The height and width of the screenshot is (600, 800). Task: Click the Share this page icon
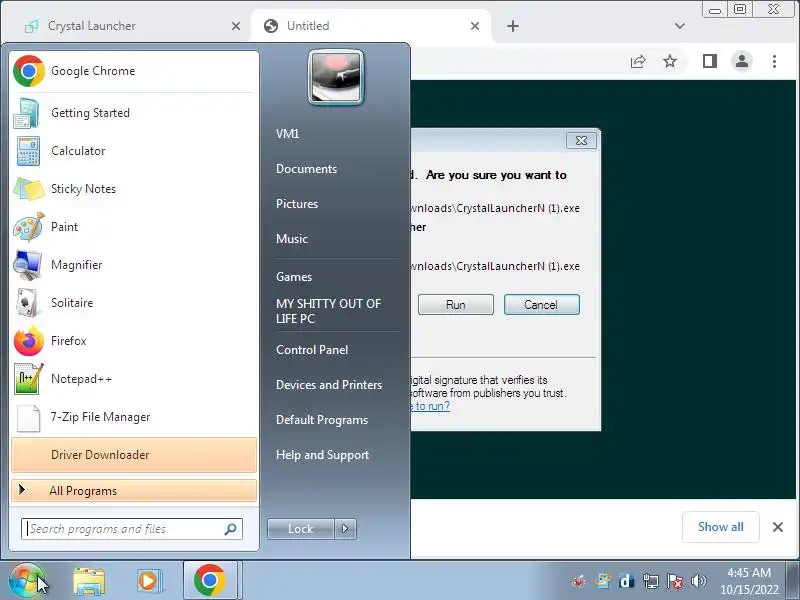[x=638, y=62]
